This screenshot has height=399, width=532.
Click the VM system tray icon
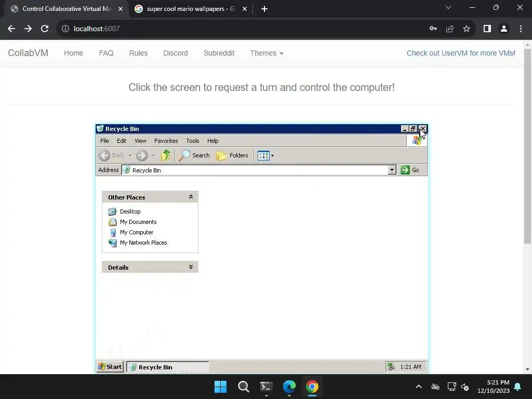coord(391,367)
